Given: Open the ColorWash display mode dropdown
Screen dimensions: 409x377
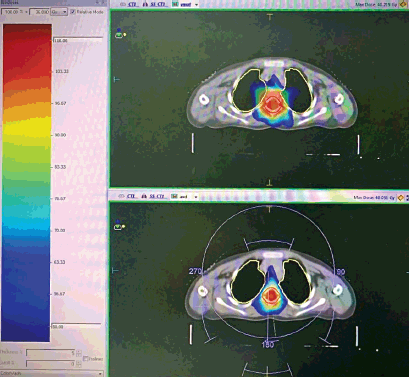Looking at the screenshot, I should point(51,373).
